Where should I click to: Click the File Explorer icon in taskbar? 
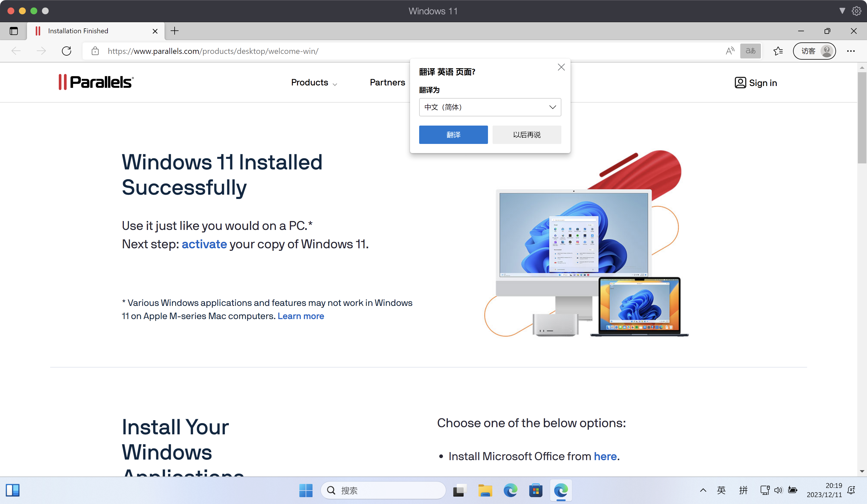point(484,490)
